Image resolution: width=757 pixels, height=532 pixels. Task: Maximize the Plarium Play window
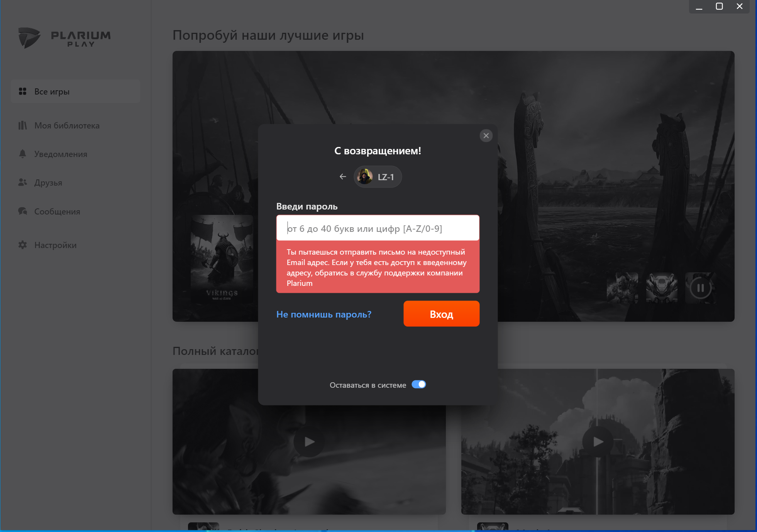pyautogui.click(x=719, y=7)
